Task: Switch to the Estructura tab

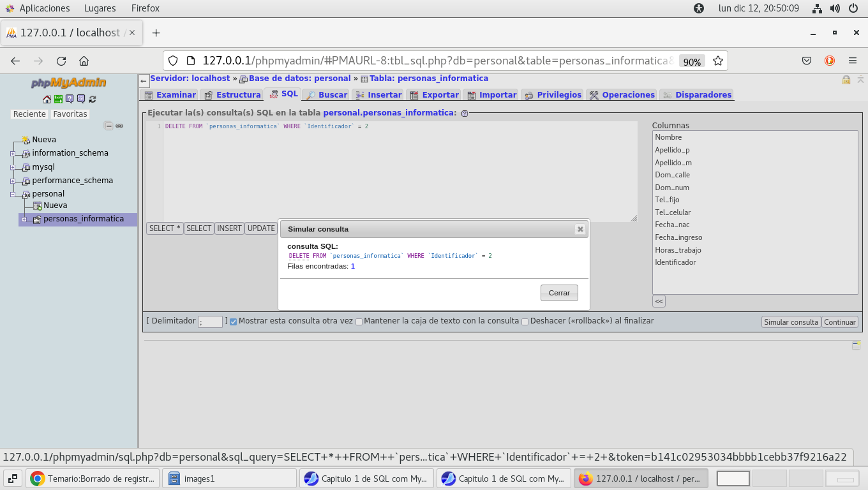Action: pyautogui.click(x=232, y=95)
